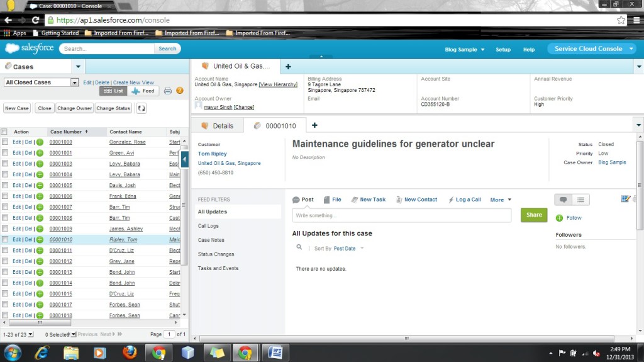Viewport: 644px width, 362px height.
Task: Open the Service Cloud Console app menu
Action: click(592, 48)
